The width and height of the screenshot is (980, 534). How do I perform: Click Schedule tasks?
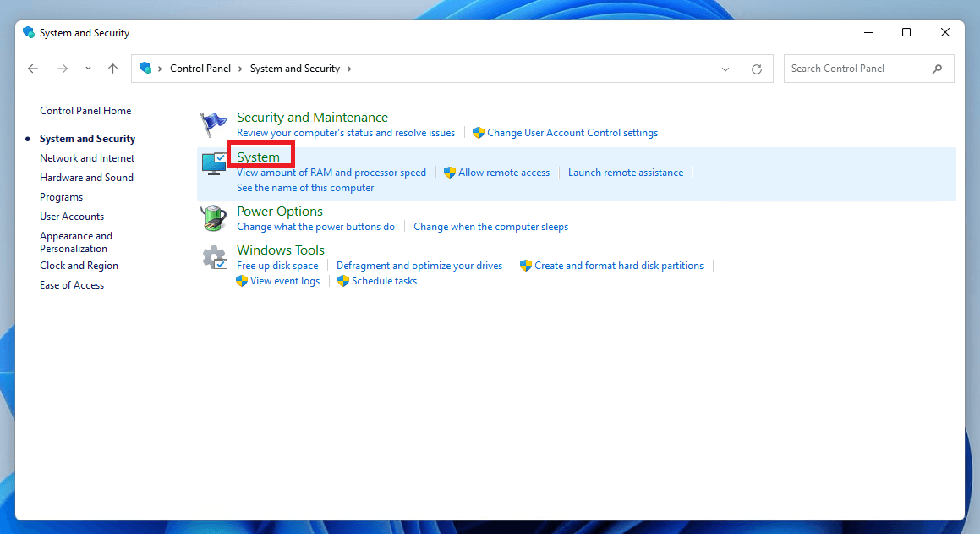385,281
